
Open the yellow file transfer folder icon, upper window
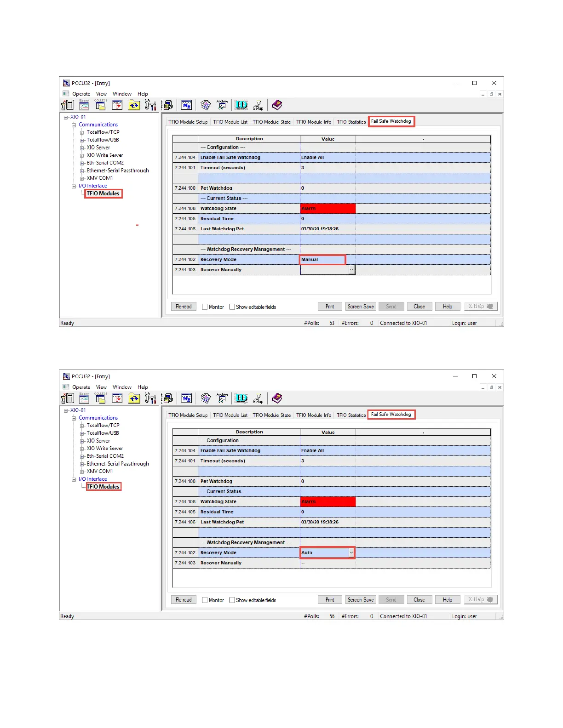[134, 105]
